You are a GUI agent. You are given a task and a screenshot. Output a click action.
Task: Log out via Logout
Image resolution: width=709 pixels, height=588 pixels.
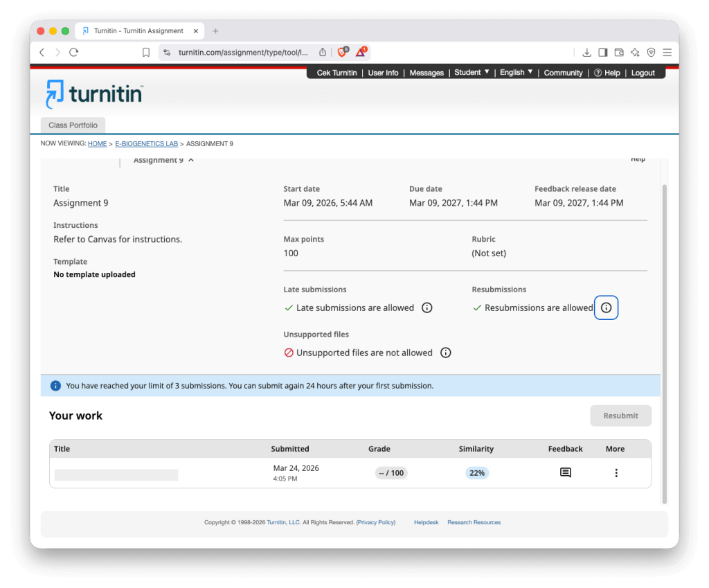click(x=643, y=73)
